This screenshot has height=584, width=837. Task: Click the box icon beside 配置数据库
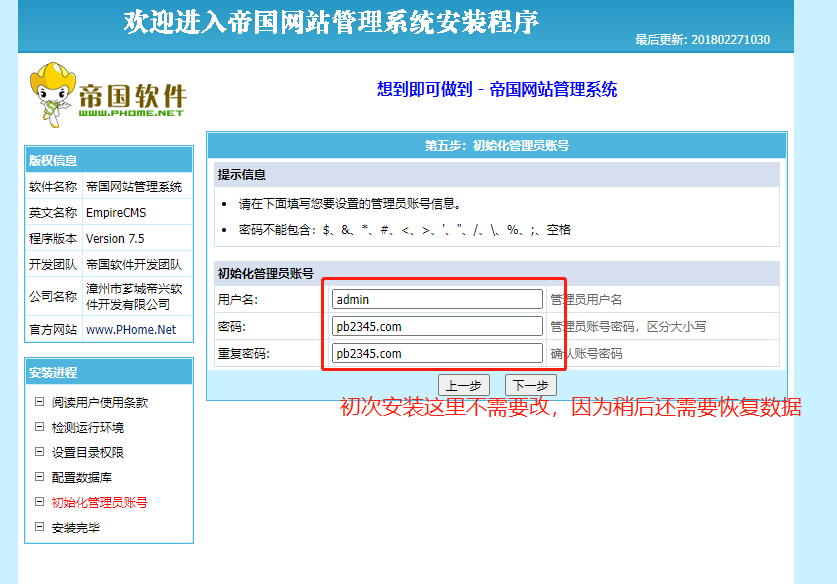pyautogui.click(x=40, y=477)
